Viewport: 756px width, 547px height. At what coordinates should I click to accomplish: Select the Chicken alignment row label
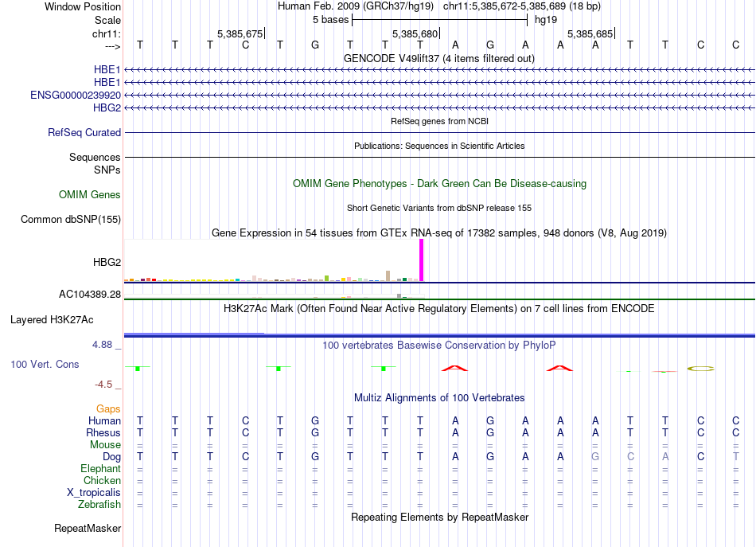tap(102, 480)
